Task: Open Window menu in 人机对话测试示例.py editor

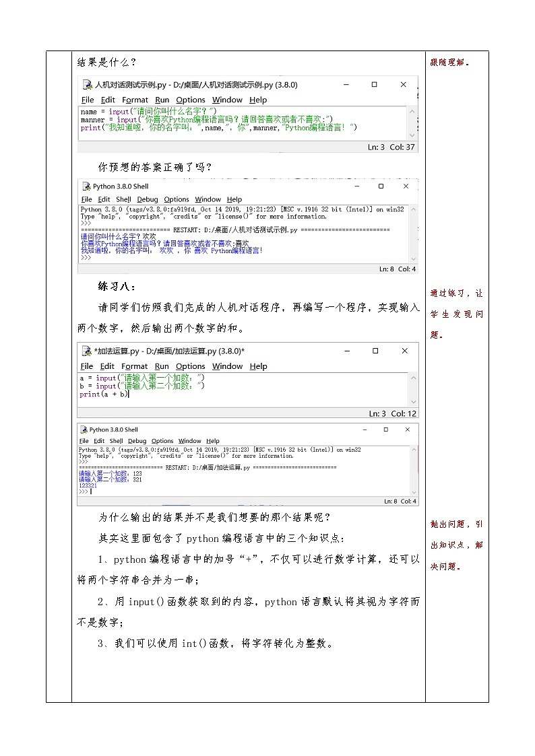Action: point(227,100)
